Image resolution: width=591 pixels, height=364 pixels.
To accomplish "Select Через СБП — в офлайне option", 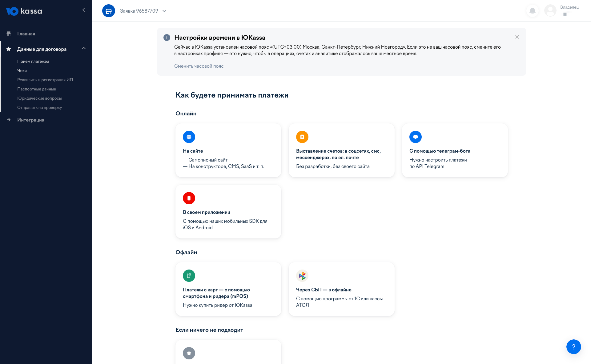I will tap(342, 289).
